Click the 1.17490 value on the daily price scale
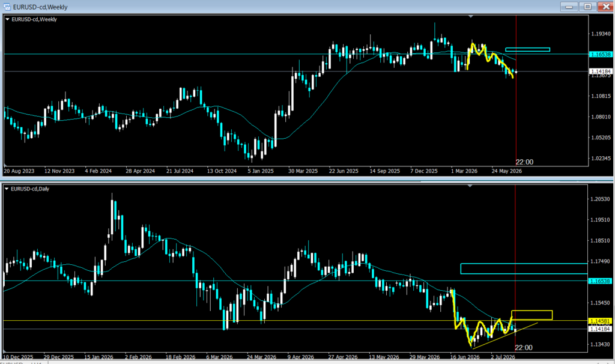The height and width of the screenshot is (364, 615). pyautogui.click(x=600, y=262)
